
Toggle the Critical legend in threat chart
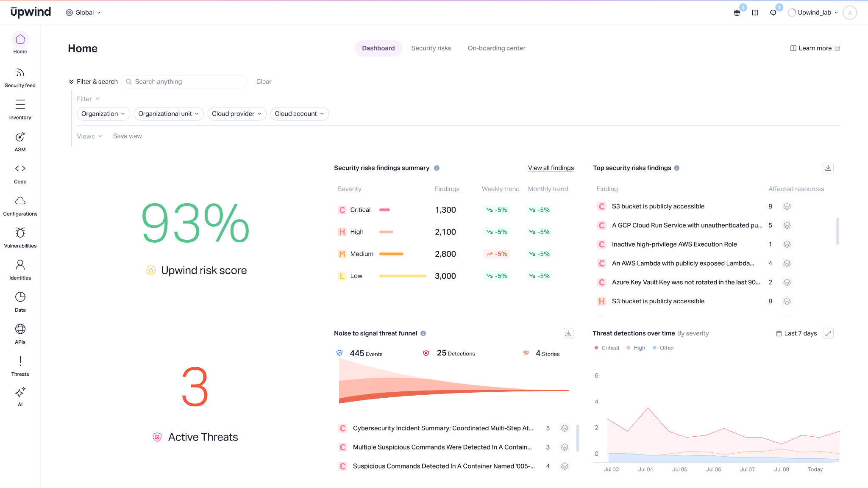pyautogui.click(x=606, y=348)
